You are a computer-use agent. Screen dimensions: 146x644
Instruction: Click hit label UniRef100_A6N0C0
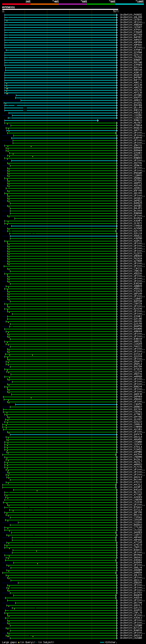coord(131,100)
